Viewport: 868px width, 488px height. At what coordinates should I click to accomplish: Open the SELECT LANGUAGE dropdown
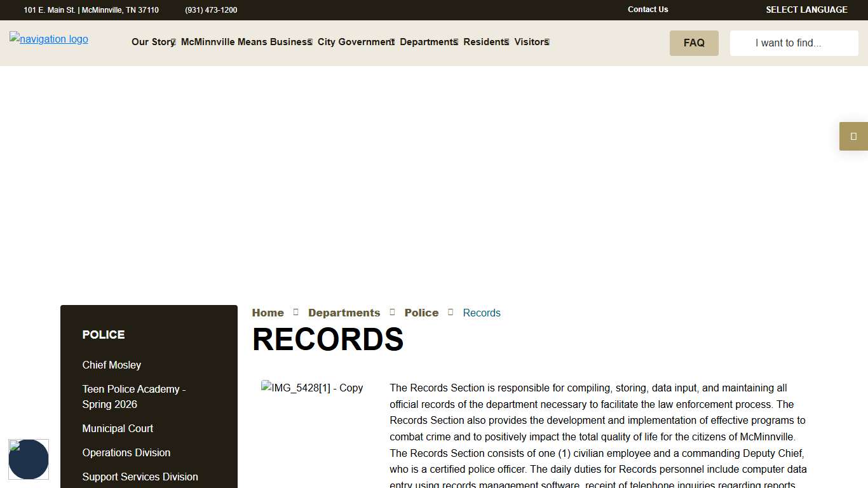coord(806,10)
